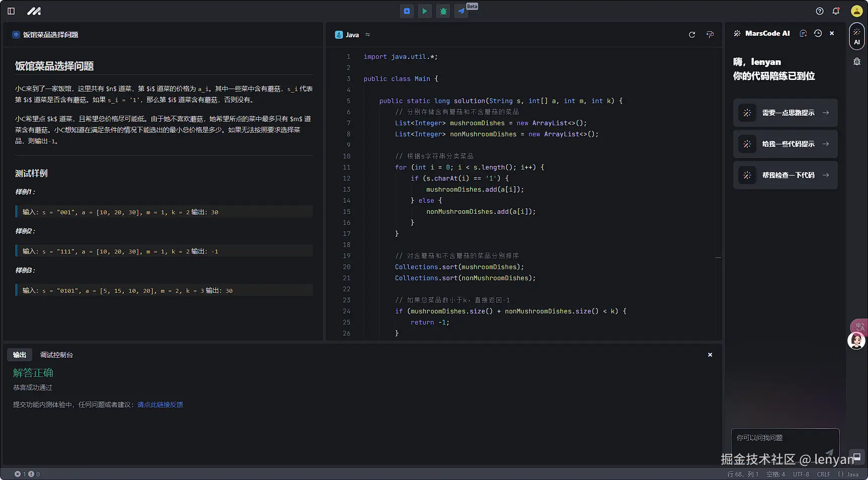Start debugging with the green bug icon
Screen dimensions: 868x480
coord(443,11)
